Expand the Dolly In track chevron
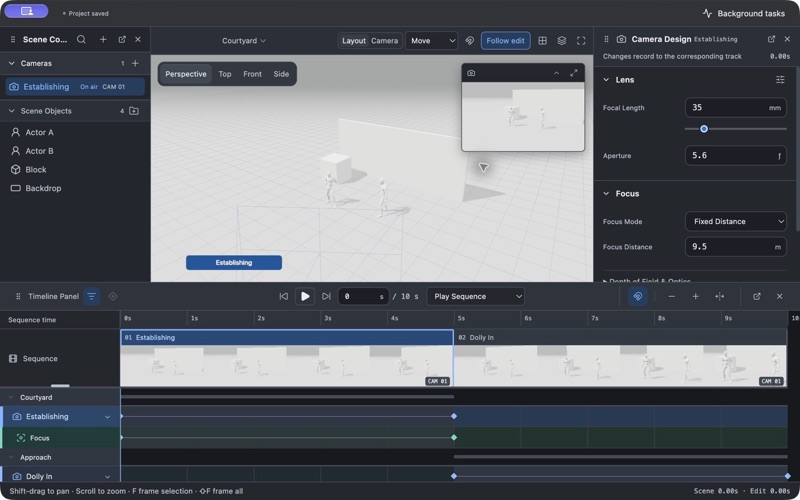Screen dimensions: 800x500 (107, 477)
